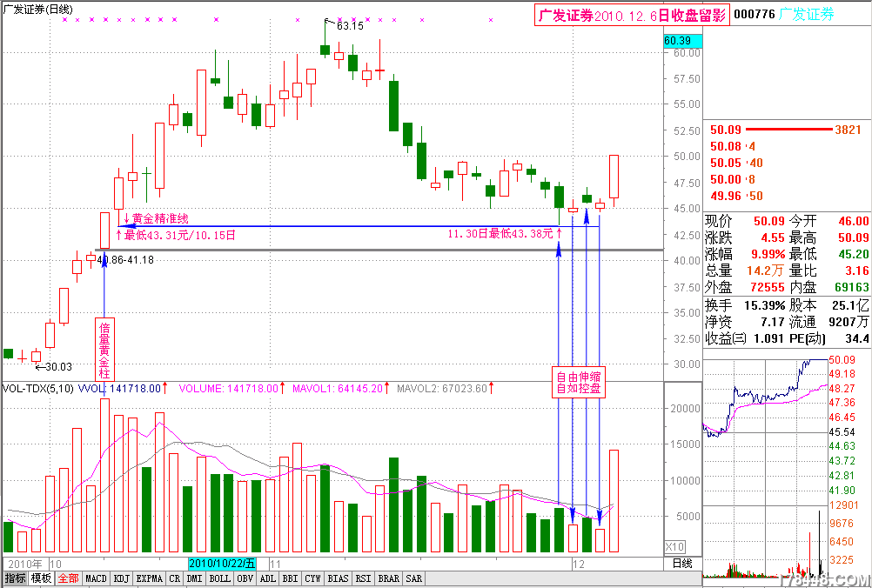Screen dimensions: 872x588
Task: Click the PE(动) value 34.4
Action: pos(857,338)
